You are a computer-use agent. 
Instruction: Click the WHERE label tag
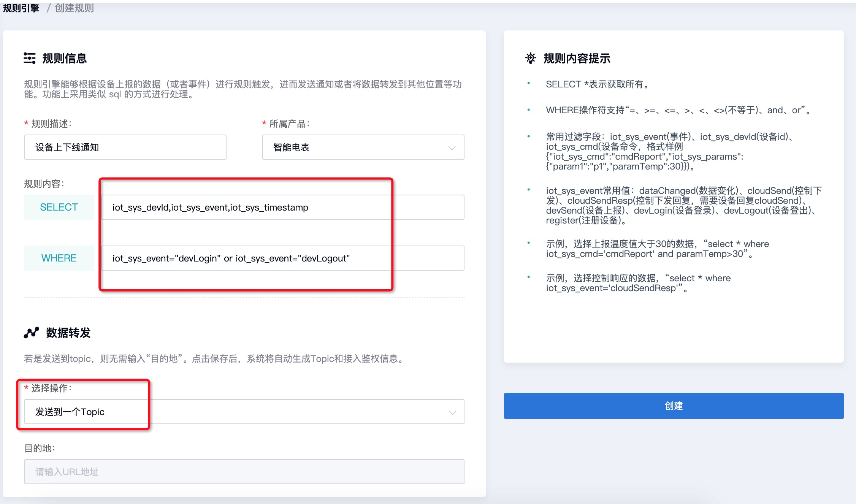59,258
